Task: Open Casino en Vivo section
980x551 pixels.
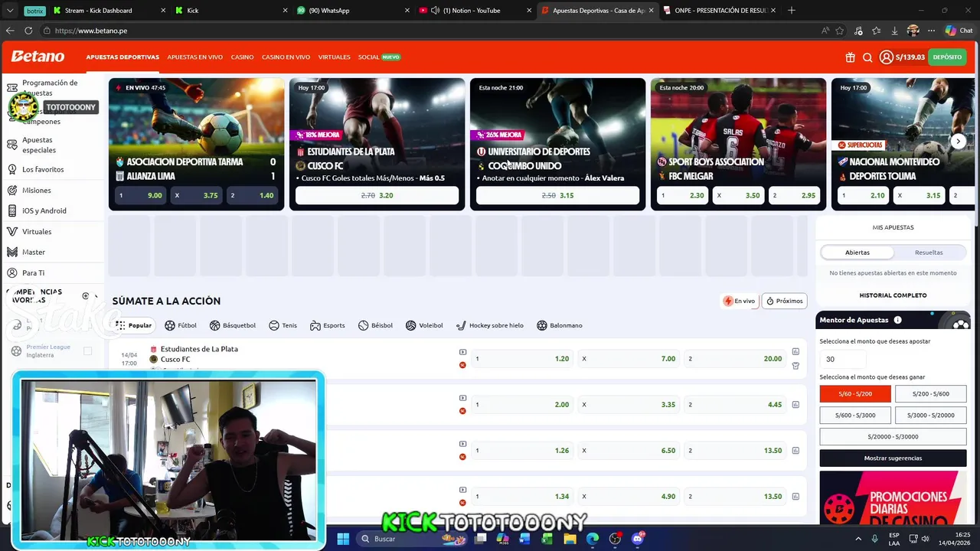Action: (286, 57)
